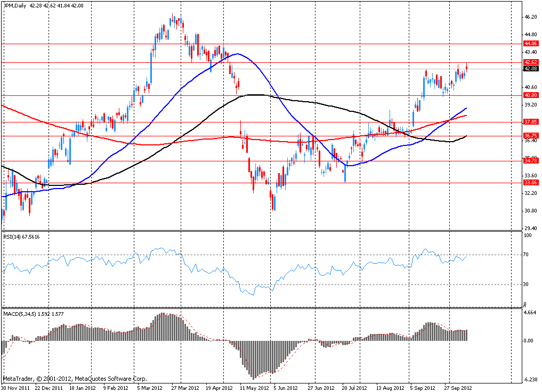Click the RSI 70 level axis label
Screen dimensions: 542x392
click(x=527, y=255)
